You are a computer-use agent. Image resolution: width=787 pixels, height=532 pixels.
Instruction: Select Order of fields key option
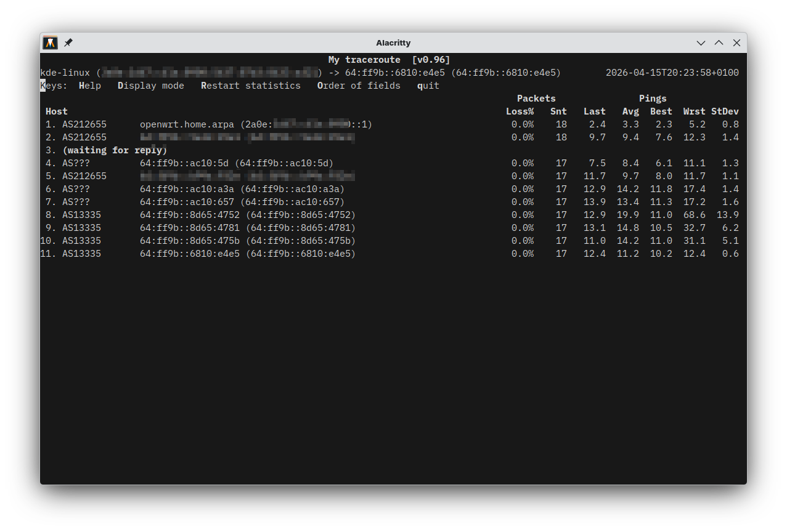[x=359, y=86]
